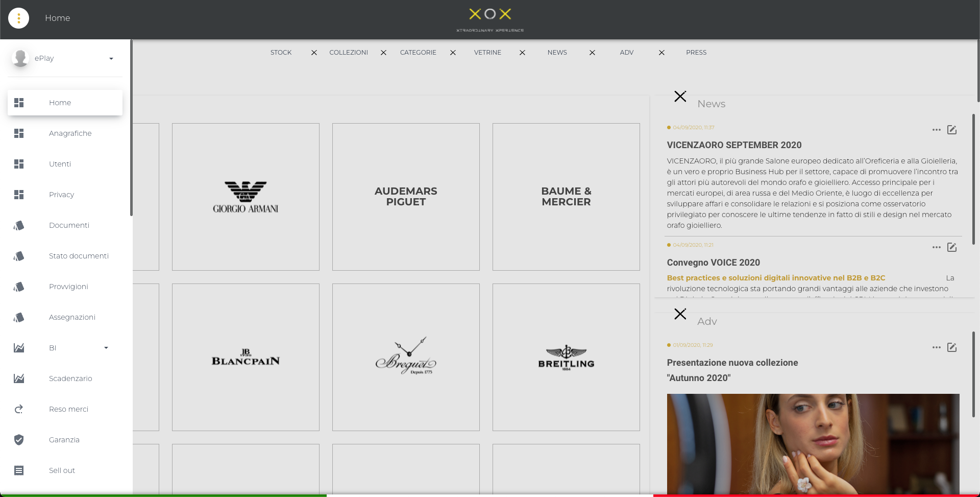The width and height of the screenshot is (980, 497).
Task: Select the CATEGORIE tab
Action: click(418, 53)
